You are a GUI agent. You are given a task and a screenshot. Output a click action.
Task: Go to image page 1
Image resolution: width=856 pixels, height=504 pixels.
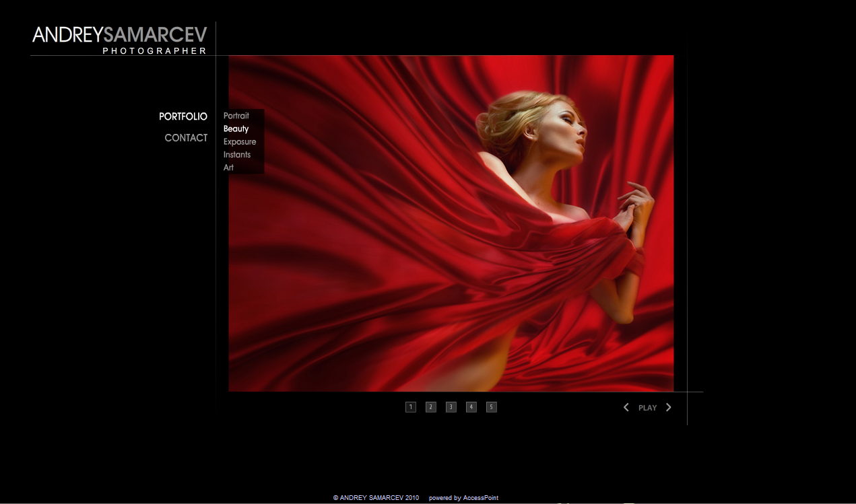click(411, 407)
